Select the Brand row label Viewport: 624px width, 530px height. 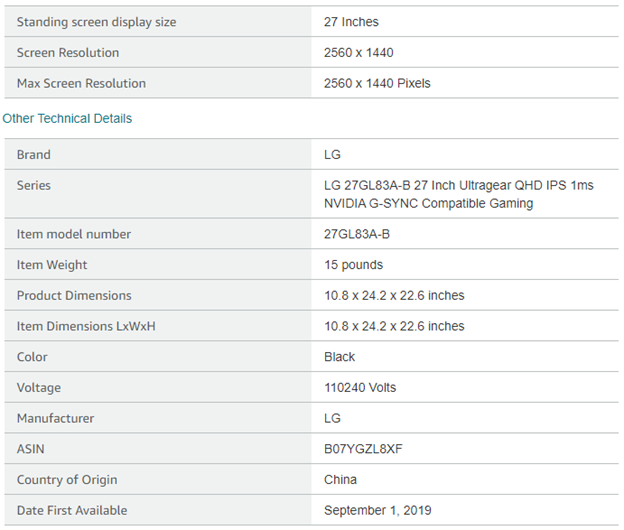34,155
